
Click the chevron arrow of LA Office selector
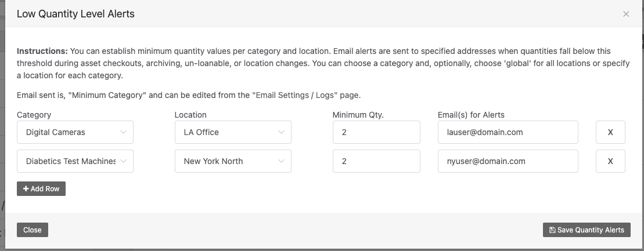[281, 132]
